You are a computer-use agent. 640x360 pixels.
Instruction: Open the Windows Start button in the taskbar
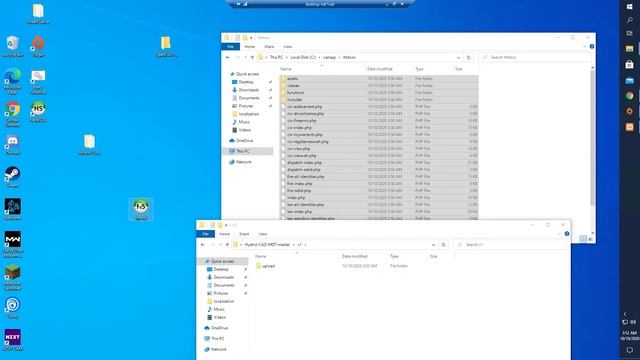[x=629, y=7]
